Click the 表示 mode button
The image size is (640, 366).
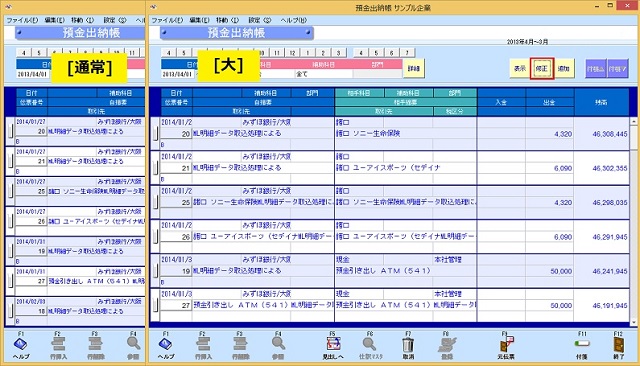[x=520, y=69]
